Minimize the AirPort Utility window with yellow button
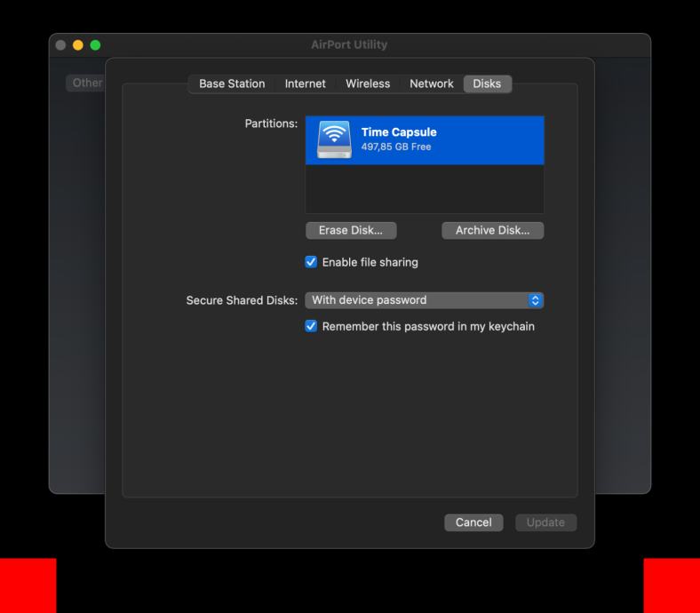The width and height of the screenshot is (700, 613). pos(78,45)
